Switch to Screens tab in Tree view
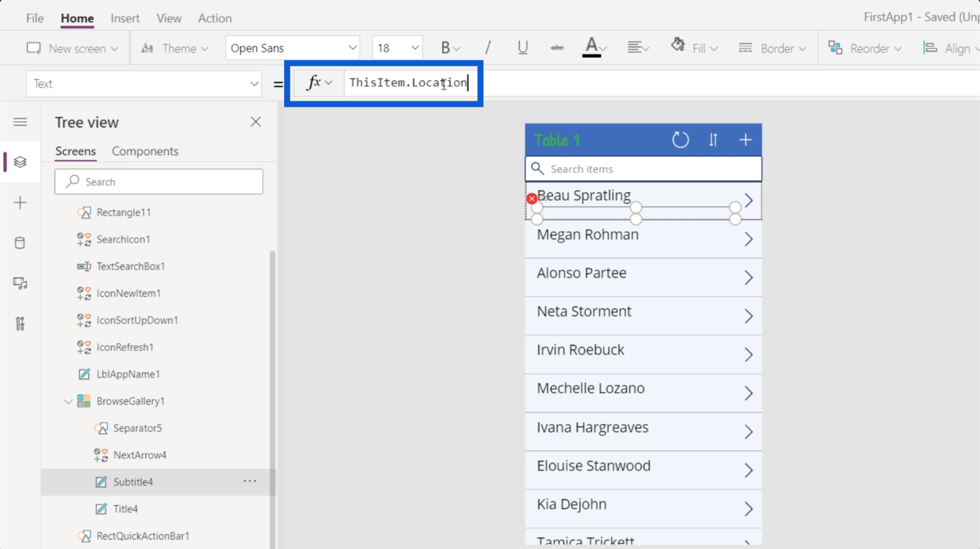Viewport: 980px width, 549px height. point(75,151)
